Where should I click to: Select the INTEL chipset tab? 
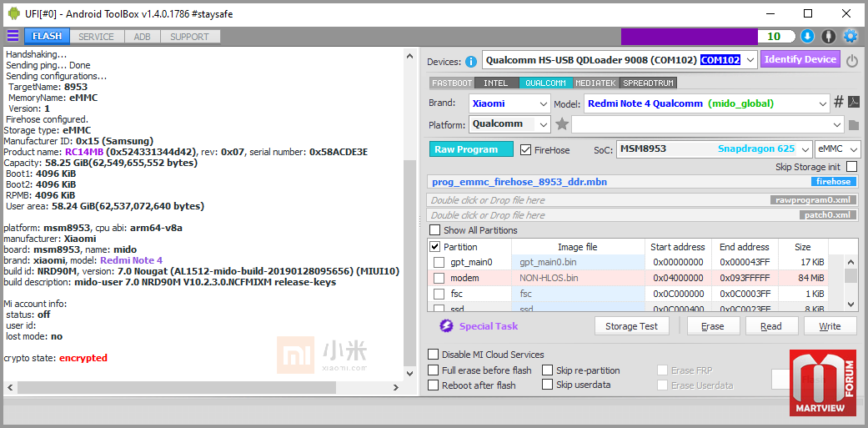496,83
